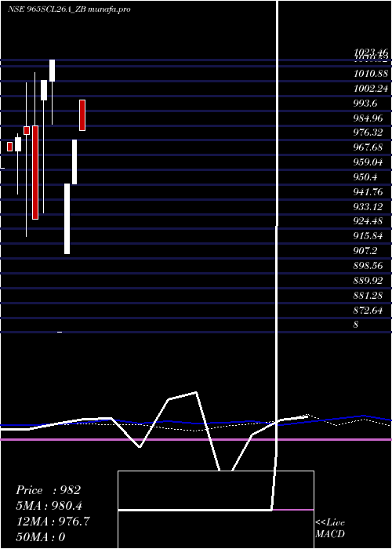Click the 881.28 price axis label
The width and height of the screenshot is (392, 549).
pos(368,296)
